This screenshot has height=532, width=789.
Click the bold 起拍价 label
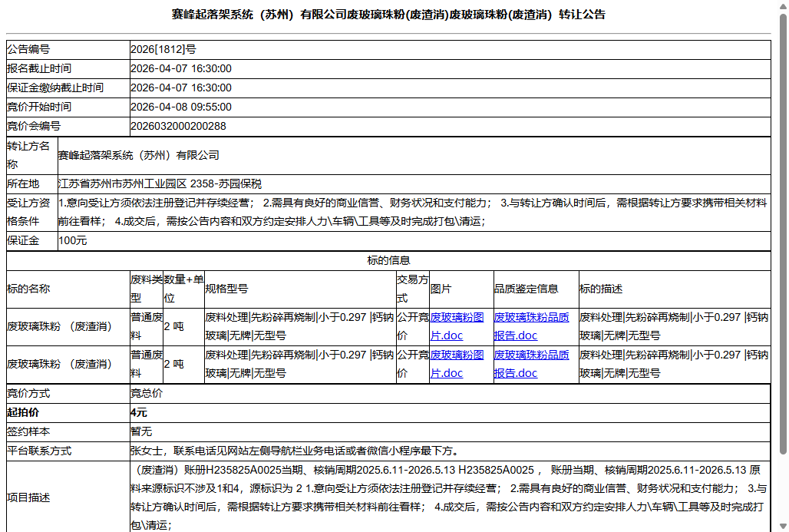pos(23,412)
